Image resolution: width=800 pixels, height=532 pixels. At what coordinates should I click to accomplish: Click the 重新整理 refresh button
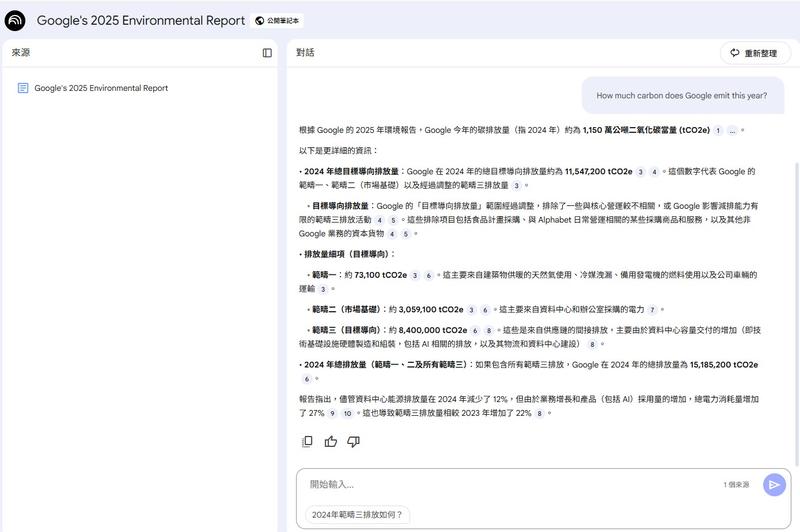coord(754,53)
